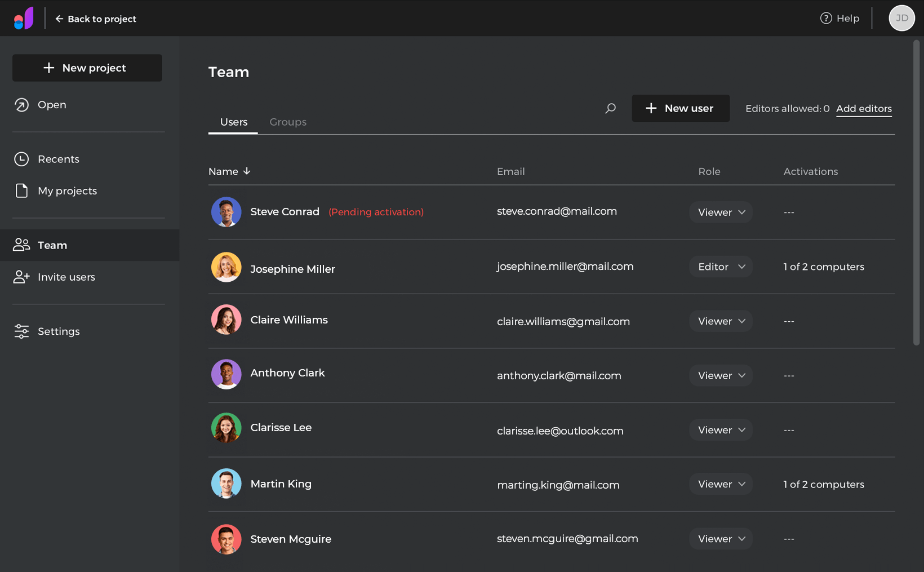Click Martin King's avatar
This screenshot has height=572, width=924.
[226, 484]
